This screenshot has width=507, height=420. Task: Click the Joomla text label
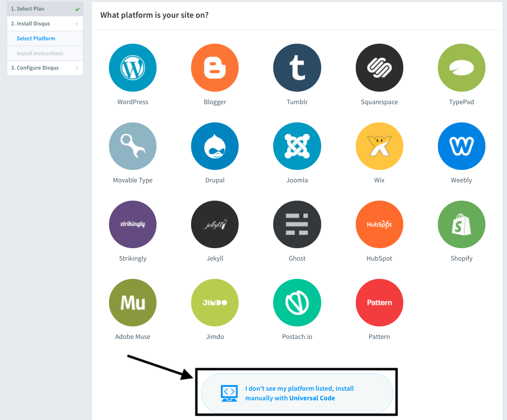[297, 180]
